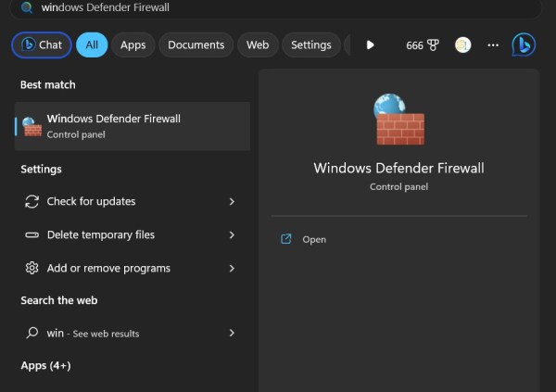This screenshot has width=556, height=392.
Task: Click the Add or remove programs gear icon
Action: tap(32, 269)
